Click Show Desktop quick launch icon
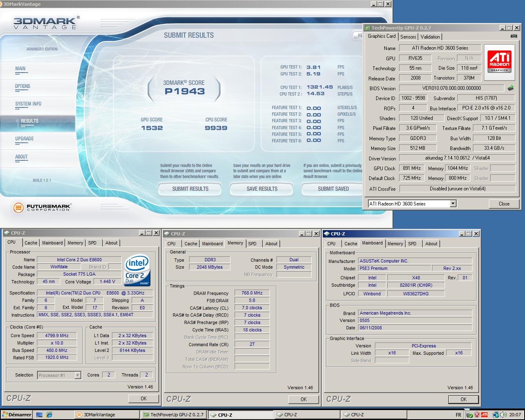525x420 pixels. tap(39, 415)
